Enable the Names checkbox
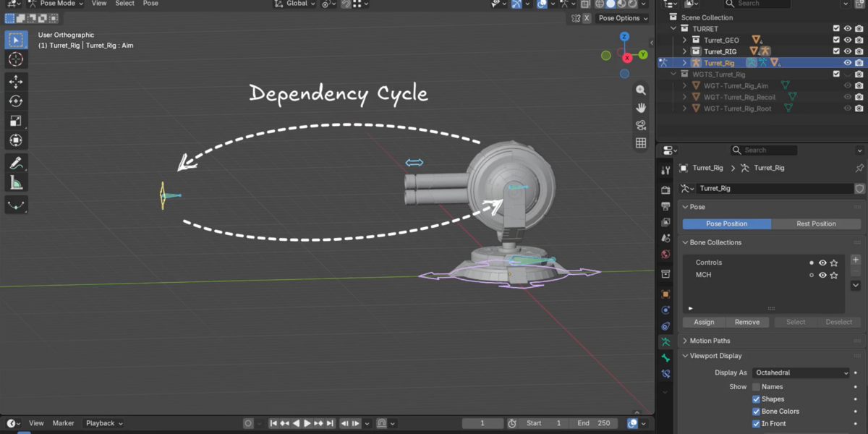The image size is (868, 434). [756, 387]
